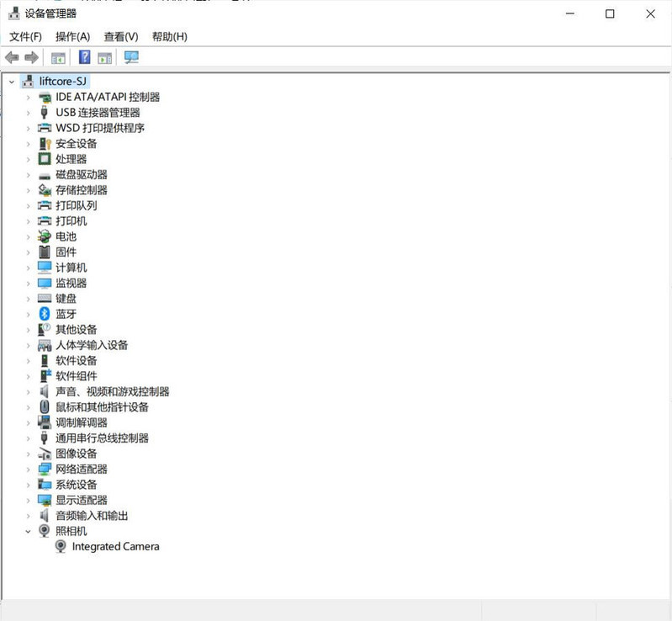Select the 打印队列 label
The height and width of the screenshot is (621, 672).
tap(77, 205)
